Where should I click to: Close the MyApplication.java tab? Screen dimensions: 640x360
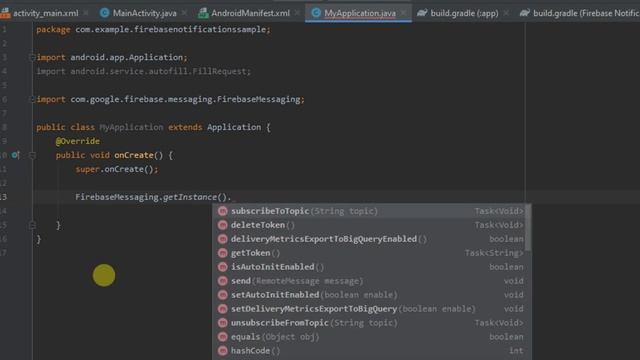coord(403,13)
